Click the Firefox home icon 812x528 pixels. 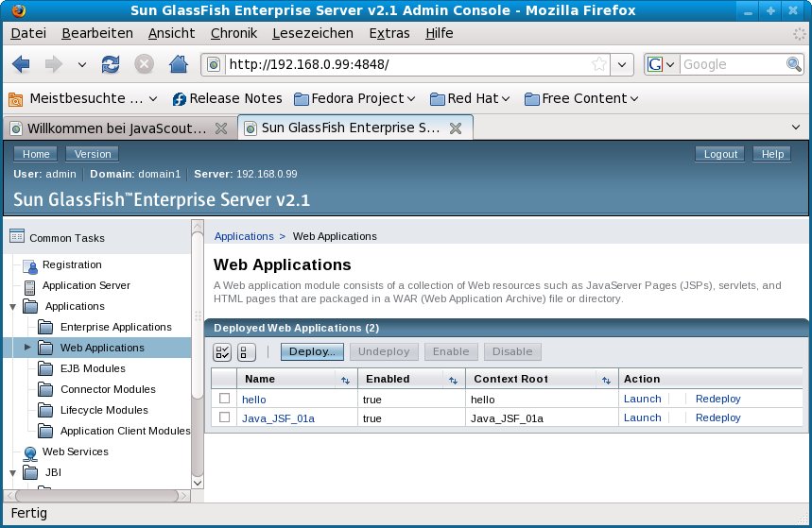[x=177, y=64]
